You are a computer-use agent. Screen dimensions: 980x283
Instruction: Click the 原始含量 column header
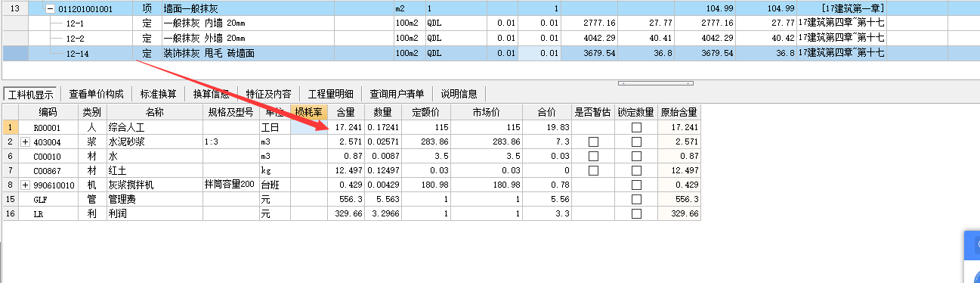[x=679, y=112]
